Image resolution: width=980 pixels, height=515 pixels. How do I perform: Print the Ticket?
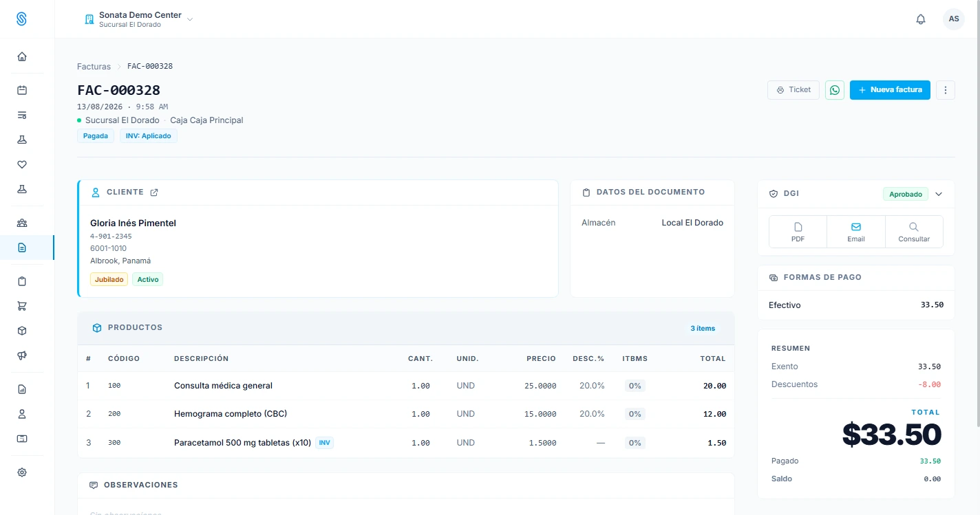(793, 90)
